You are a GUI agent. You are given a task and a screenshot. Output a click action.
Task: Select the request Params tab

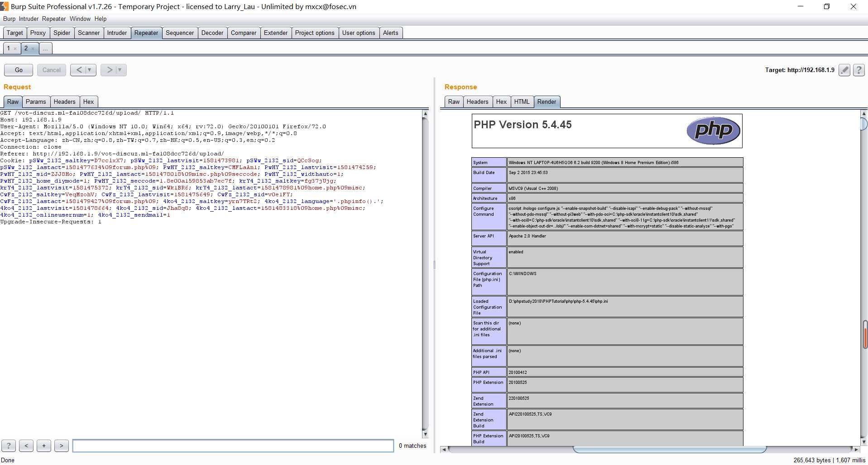click(36, 102)
